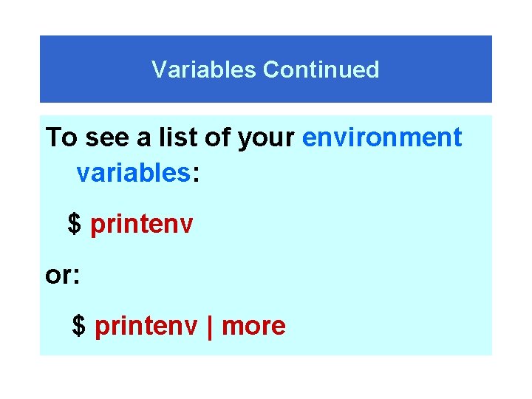Click the word "list" in the sentence

tap(179, 137)
